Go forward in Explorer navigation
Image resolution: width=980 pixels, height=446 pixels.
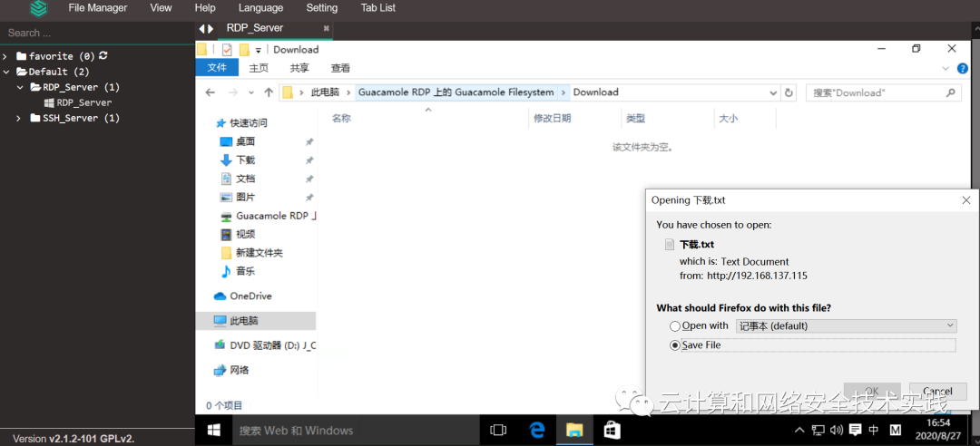click(x=232, y=92)
